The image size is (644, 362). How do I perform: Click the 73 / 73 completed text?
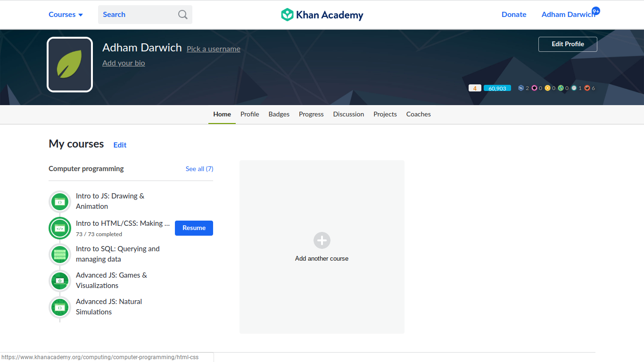coord(99,234)
